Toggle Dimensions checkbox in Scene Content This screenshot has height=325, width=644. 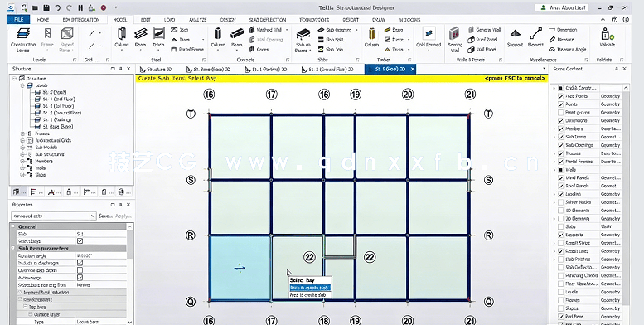coord(560,120)
